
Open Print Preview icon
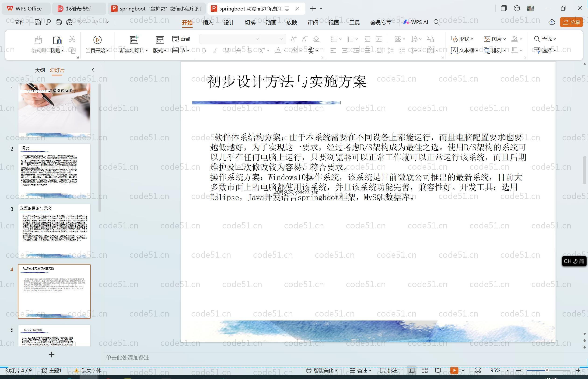70,22
